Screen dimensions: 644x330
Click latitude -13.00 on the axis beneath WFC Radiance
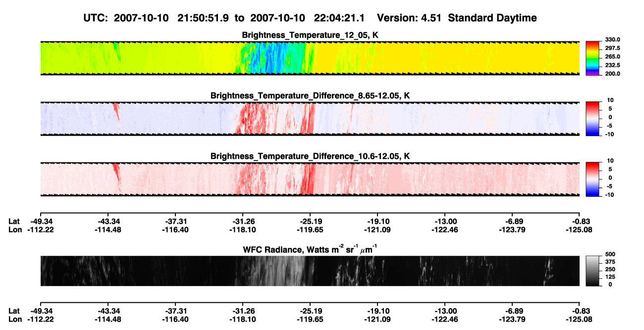point(445,311)
